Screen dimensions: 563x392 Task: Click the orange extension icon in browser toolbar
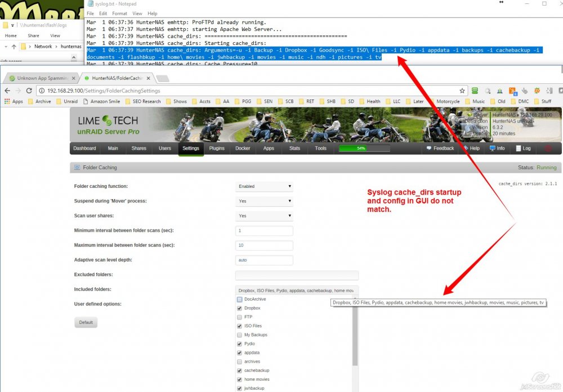point(512,91)
